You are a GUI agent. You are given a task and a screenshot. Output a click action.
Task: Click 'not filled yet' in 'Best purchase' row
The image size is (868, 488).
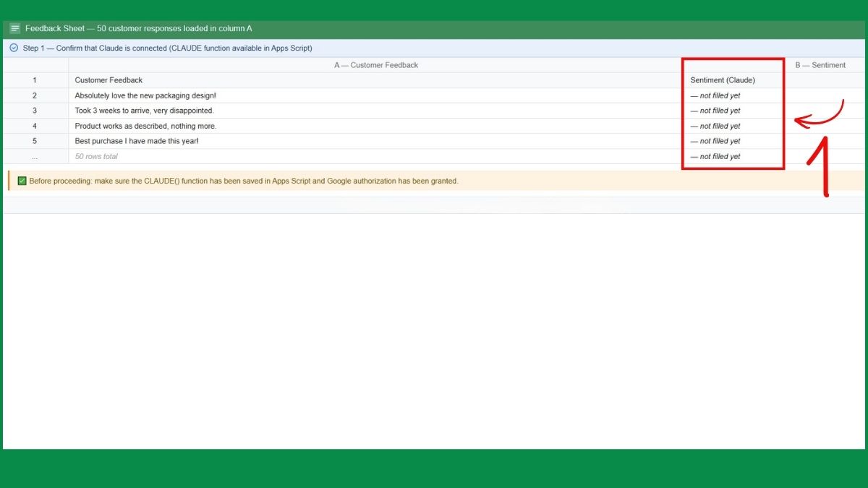[734, 141]
